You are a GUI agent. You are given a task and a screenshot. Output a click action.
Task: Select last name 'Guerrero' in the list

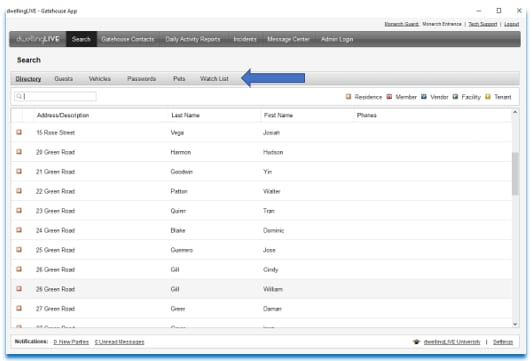tap(182, 250)
